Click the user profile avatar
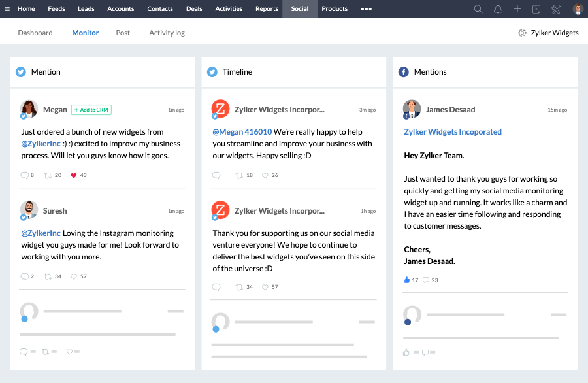588x383 pixels. (578, 9)
